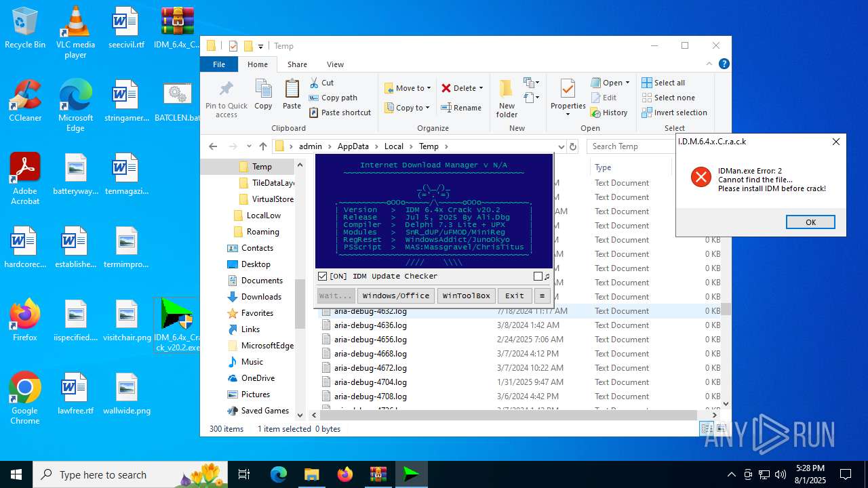Viewport: 868px width, 488px height.
Task: Switch to large icons view button
Action: [722, 428]
